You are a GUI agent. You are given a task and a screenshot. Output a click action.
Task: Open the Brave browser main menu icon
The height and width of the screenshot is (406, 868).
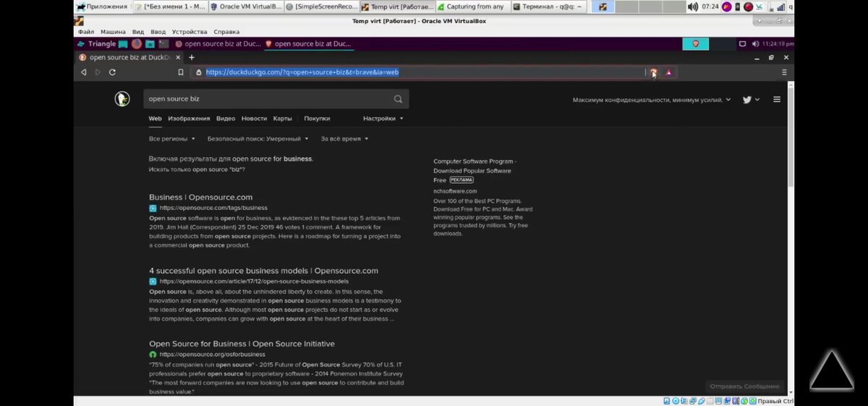[784, 72]
